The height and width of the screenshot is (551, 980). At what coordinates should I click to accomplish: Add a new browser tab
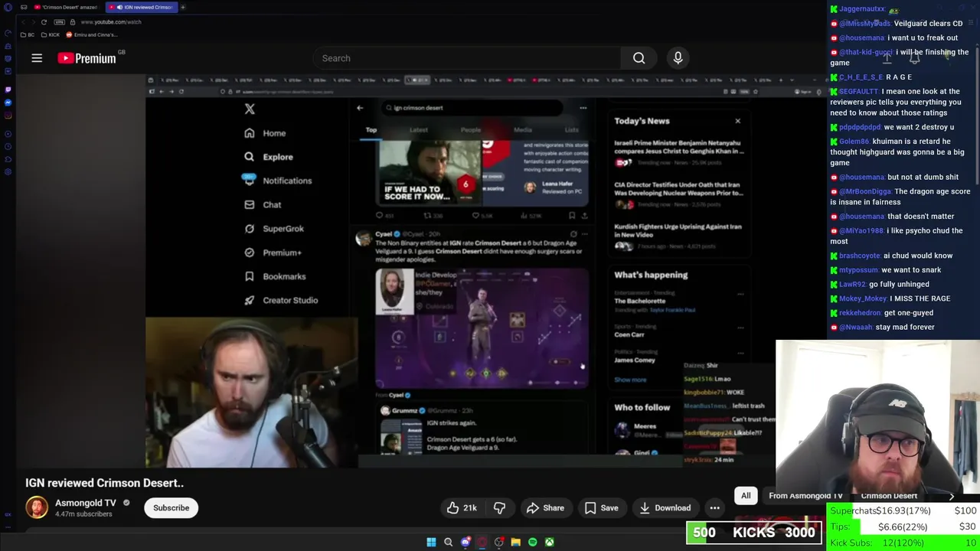183,7
